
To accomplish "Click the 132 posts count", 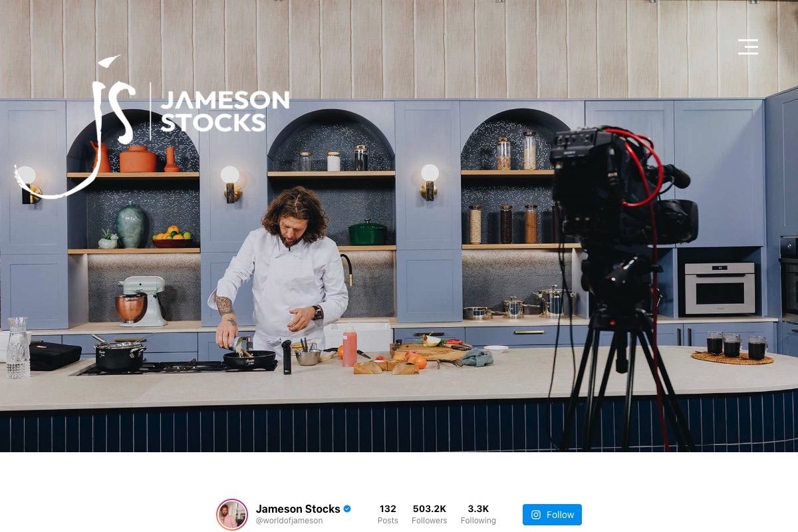I will pos(388,509).
